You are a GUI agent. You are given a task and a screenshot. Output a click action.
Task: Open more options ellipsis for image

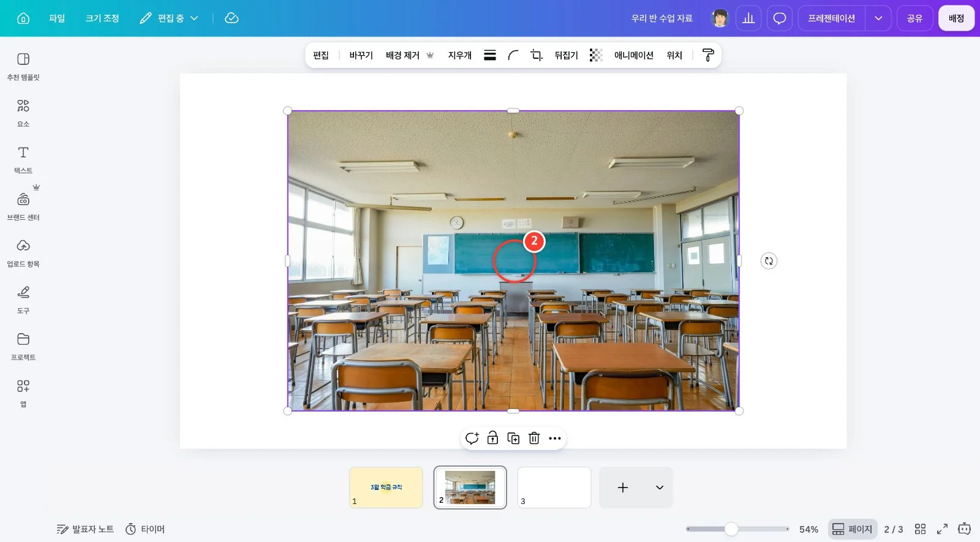[x=555, y=438]
